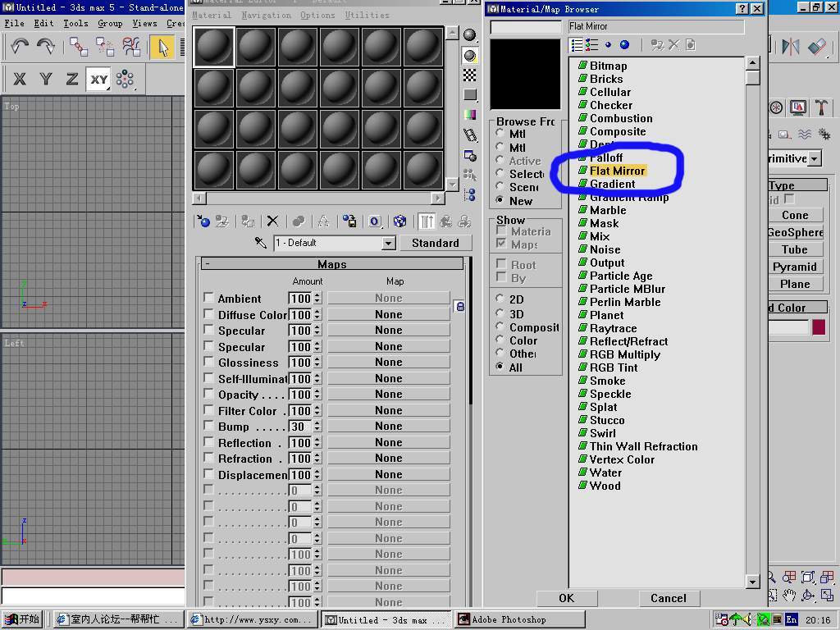Click the Opacity amount spinner arrows
Screen dimensions: 840x630
click(317, 395)
